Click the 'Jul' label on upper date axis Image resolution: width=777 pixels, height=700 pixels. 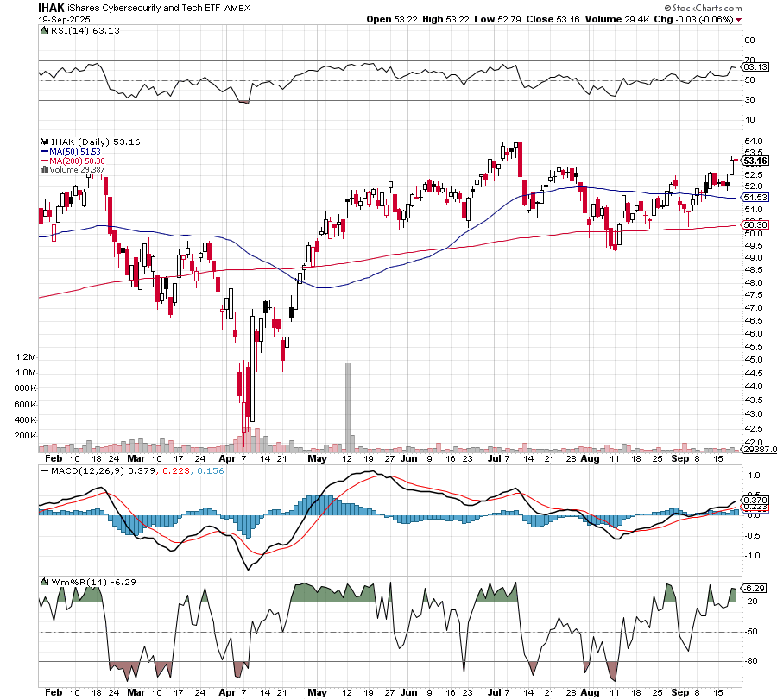click(x=494, y=458)
